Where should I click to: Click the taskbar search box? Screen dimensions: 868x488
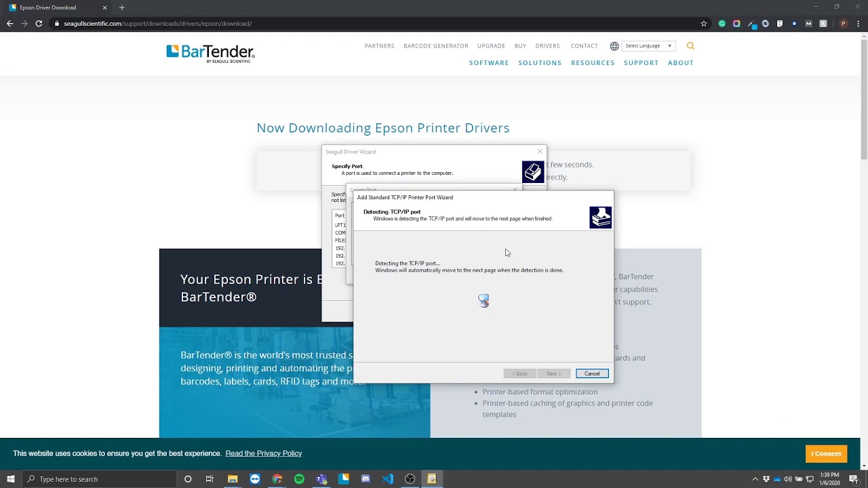(99, 479)
